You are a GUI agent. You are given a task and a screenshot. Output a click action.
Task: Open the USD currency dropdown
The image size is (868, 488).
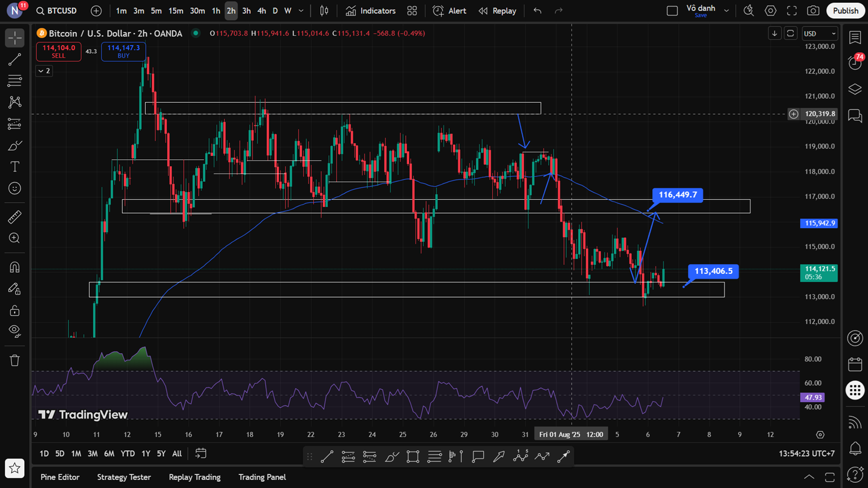tap(819, 33)
